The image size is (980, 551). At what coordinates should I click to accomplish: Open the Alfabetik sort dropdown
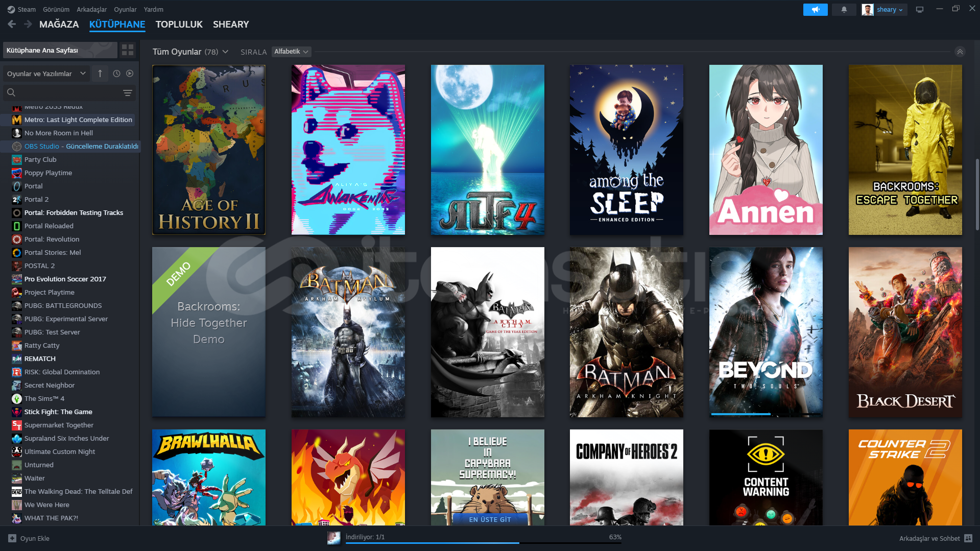coord(291,52)
